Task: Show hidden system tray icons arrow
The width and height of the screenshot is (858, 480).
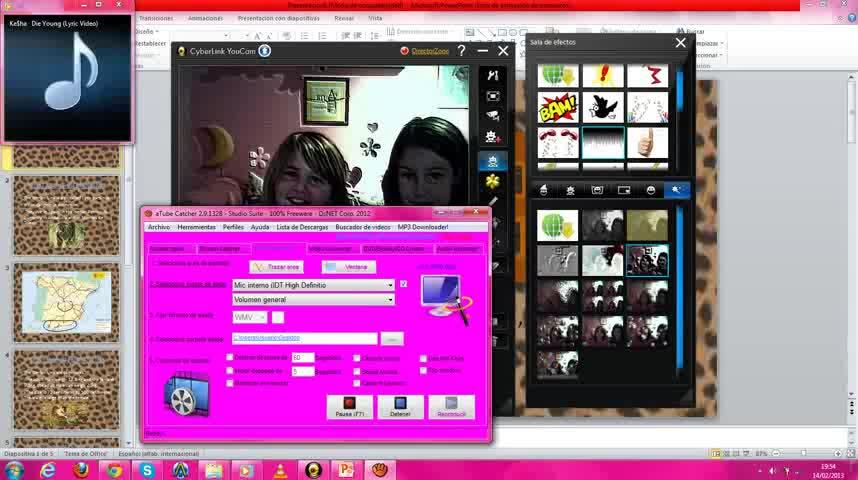Action: tap(760, 471)
